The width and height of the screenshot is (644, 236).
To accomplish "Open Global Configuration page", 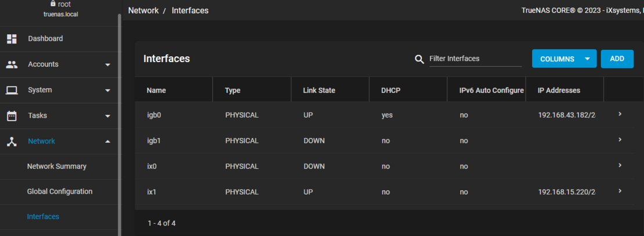I will 59,191.
